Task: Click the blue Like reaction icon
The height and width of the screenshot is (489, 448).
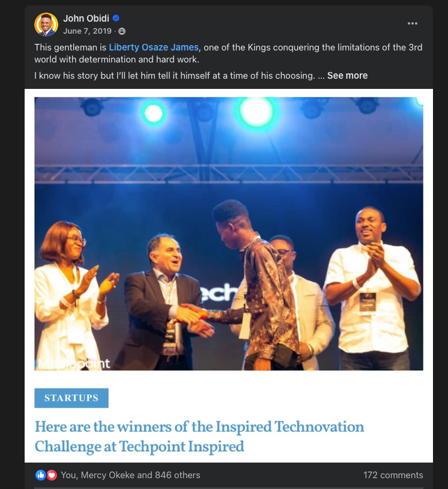Action: point(40,475)
